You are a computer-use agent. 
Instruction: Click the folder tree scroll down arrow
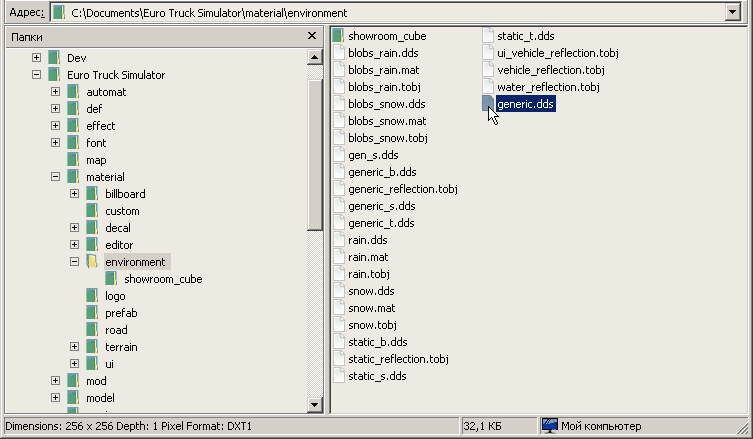point(314,404)
